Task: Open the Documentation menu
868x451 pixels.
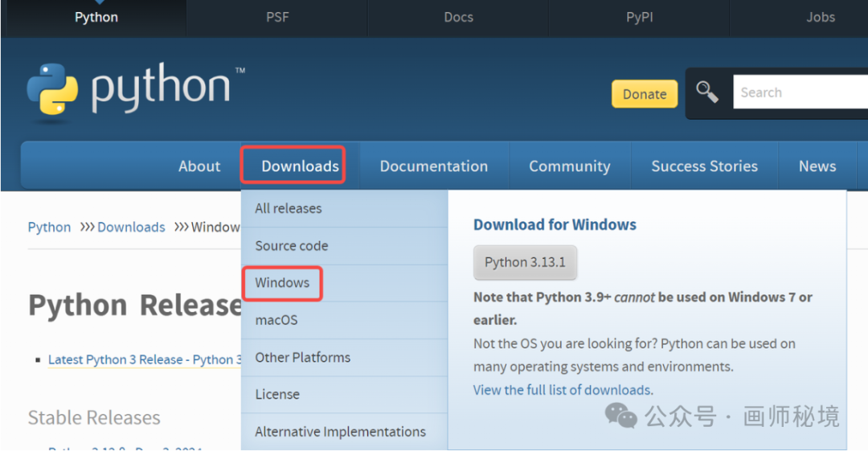Action: coord(434,166)
